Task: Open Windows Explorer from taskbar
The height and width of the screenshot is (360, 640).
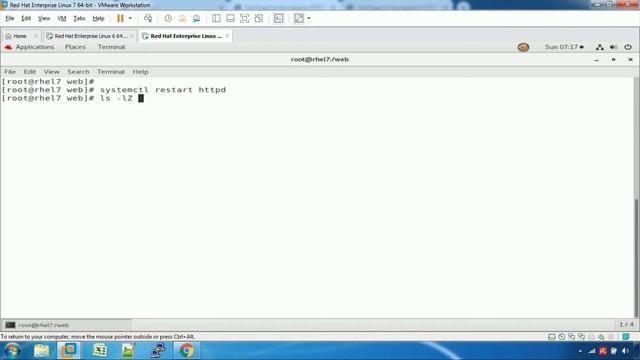Action: pos(41,351)
